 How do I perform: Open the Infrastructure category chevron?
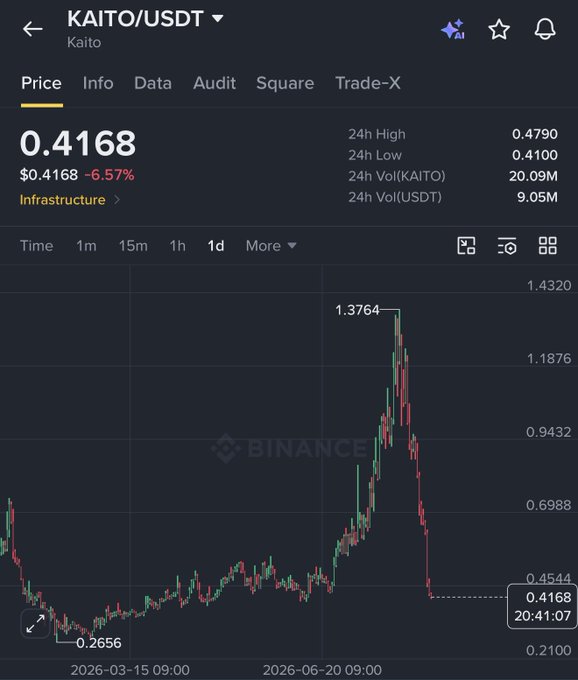click(x=117, y=199)
